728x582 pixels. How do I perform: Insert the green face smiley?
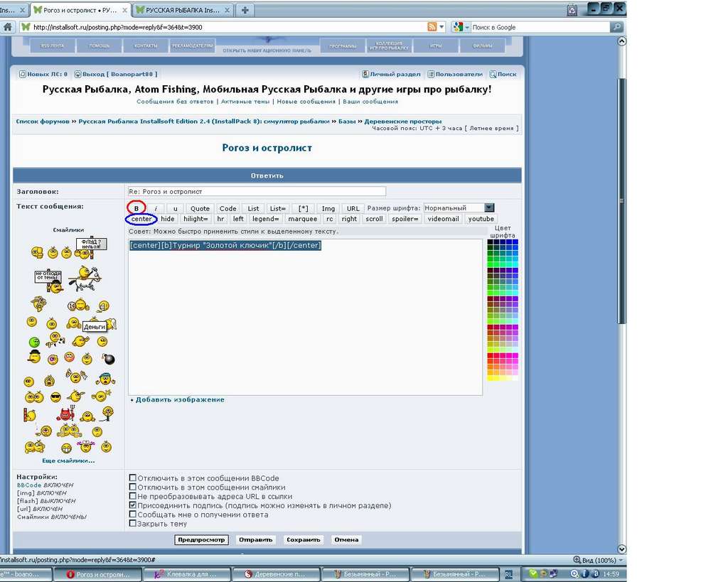(34, 343)
